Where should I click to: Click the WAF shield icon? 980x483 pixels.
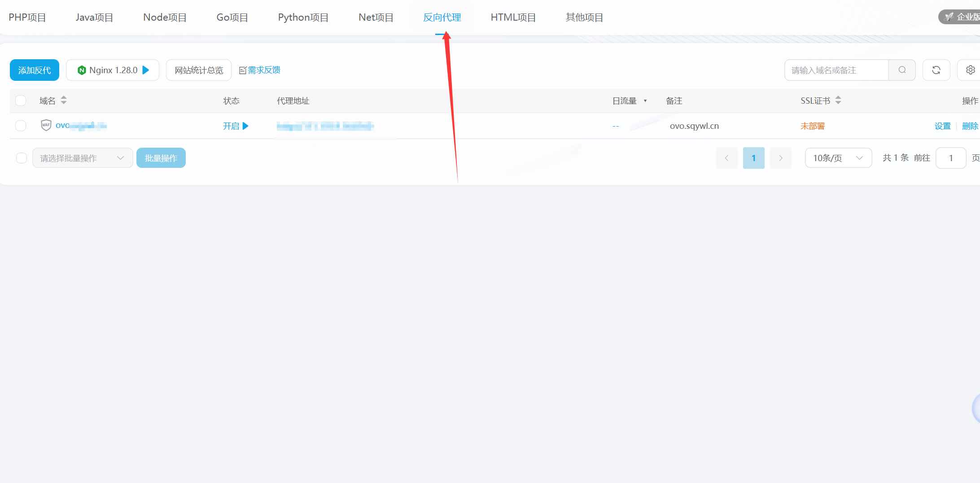coord(46,125)
